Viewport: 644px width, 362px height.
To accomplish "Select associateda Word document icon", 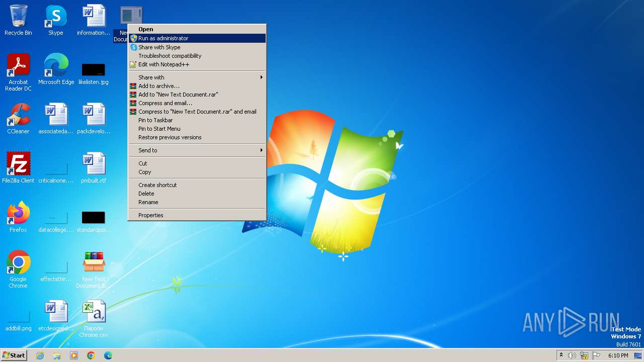I will coord(56,119).
